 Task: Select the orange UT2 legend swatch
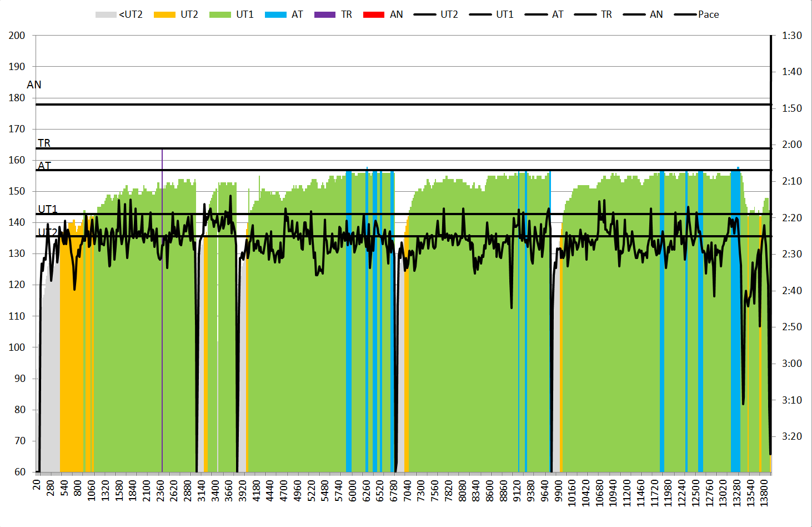[x=164, y=14]
